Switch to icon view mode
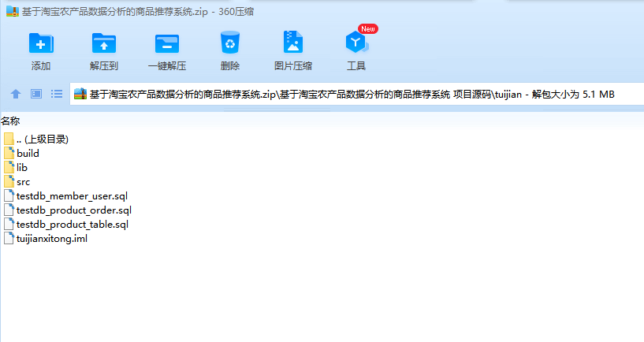This screenshot has height=342, width=644. (36, 94)
